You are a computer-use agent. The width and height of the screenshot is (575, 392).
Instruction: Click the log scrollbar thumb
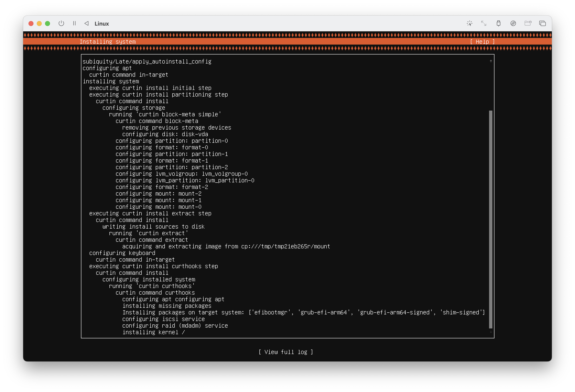[491, 219]
